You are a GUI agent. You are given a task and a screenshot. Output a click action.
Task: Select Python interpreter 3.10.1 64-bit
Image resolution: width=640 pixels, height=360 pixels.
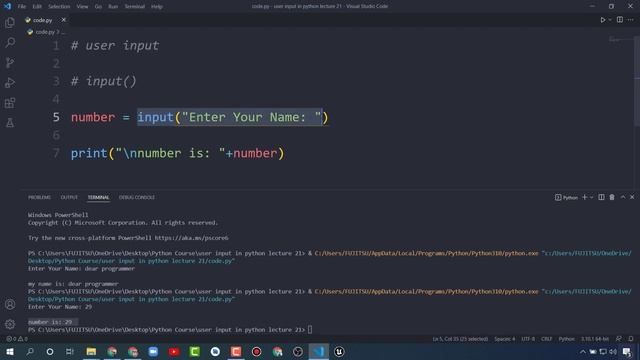tap(595, 339)
